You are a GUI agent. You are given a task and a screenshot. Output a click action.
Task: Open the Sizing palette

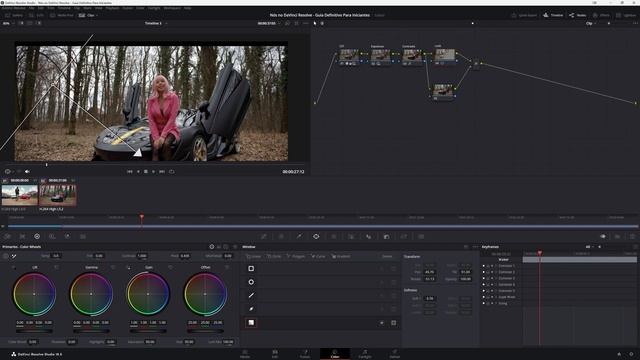pyautogui.click(x=404, y=236)
